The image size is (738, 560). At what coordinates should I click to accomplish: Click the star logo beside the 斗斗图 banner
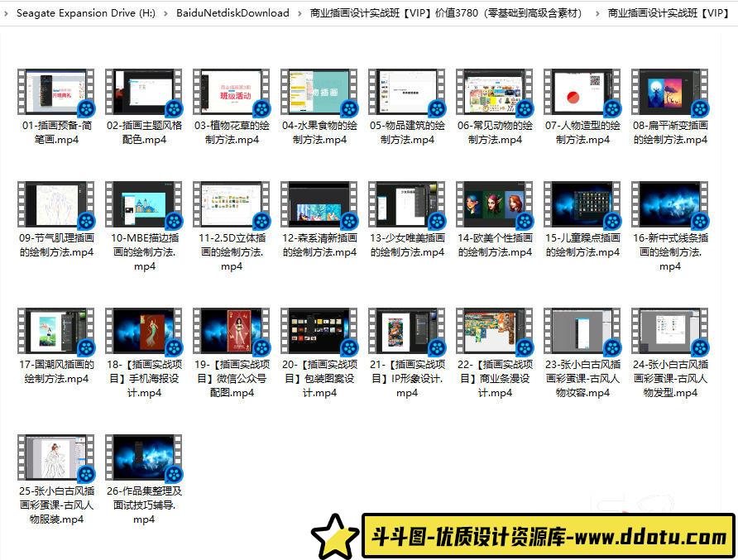coord(335,537)
